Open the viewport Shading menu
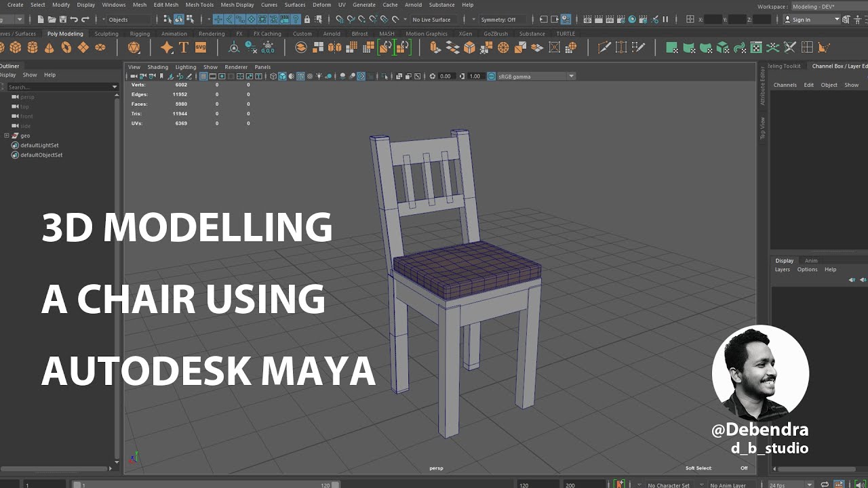Screen dimensions: 868x488 (x=157, y=67)
